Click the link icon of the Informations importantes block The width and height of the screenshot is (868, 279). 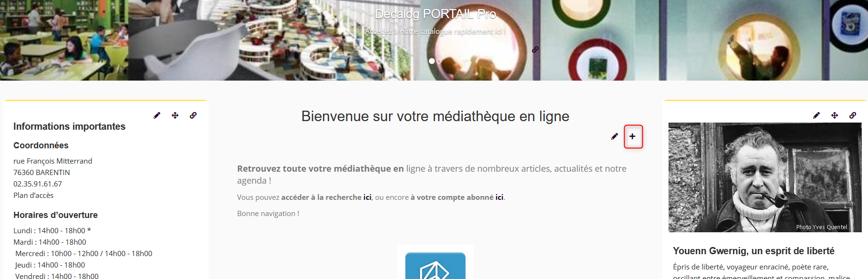point(193,115)
